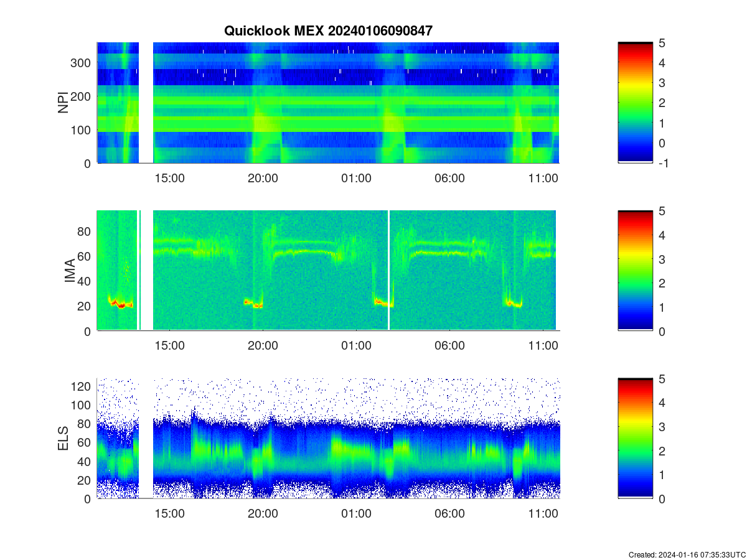Image resolution: width=747 pixels, height=560 pixels.
Task: Click the 300 tick on the NPI y-axis
Action: (x=82, y=63)
